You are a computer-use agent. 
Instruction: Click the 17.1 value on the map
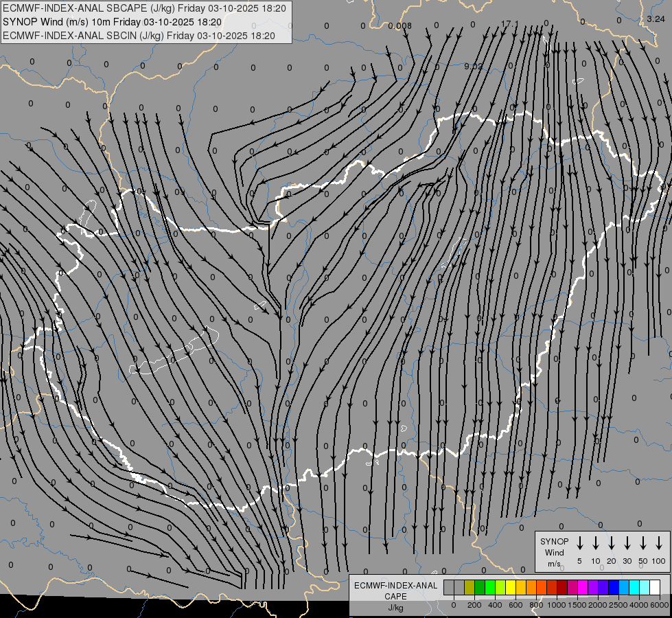coord(509,24)
